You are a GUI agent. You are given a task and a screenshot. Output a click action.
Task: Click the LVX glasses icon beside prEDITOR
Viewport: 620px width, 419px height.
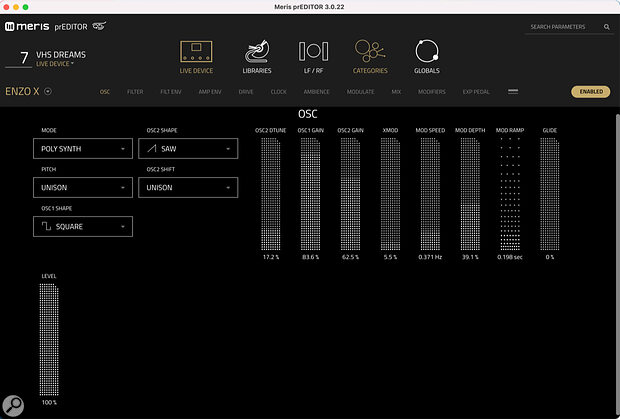pyautogui.click(x=99, y=26)
